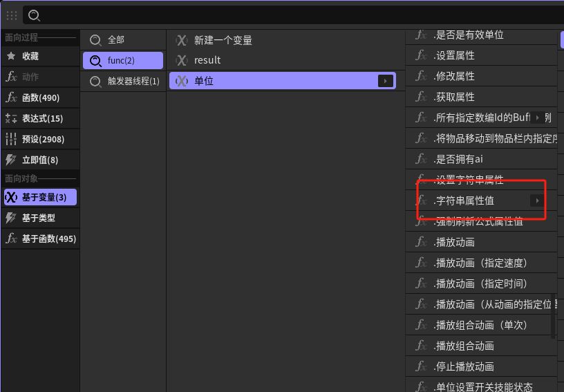Click the fx icon beside 基于函数(495)
The width and height of the screenshot is (564, 392).
11,239
